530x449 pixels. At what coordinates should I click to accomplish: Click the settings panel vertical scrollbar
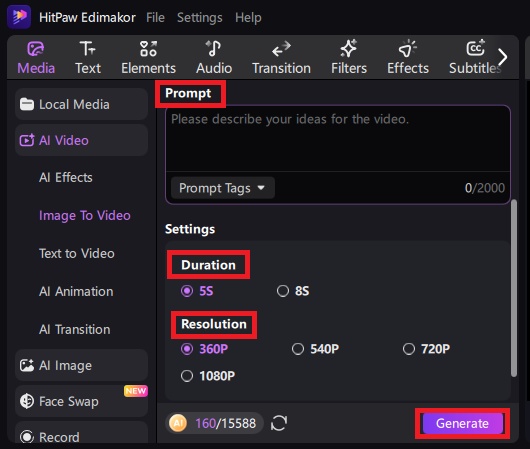[514, 288]
